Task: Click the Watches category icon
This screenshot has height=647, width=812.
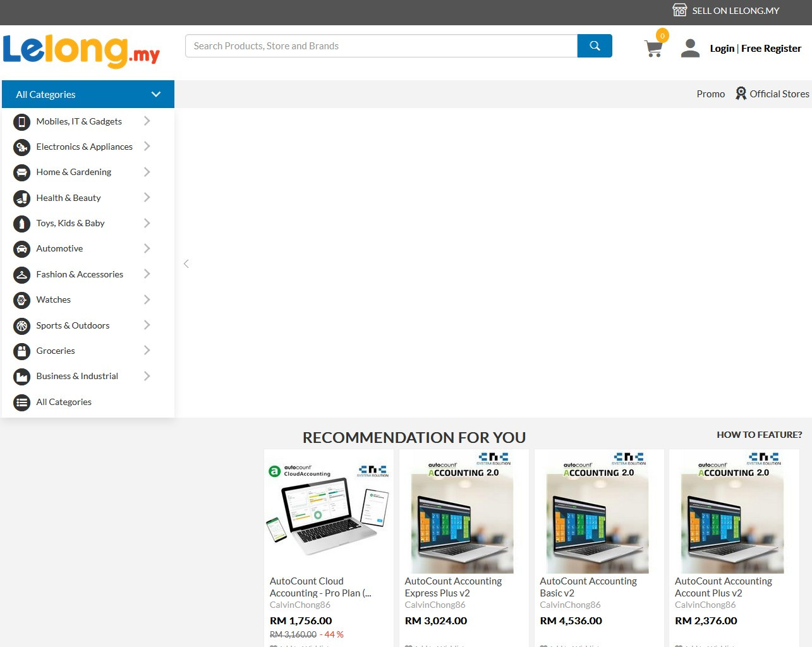Action: pyautogui.click(x=21, y=300)
